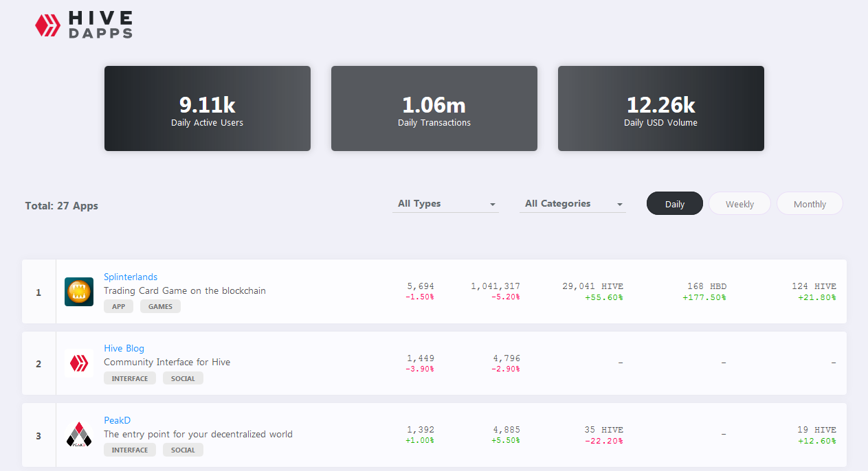Click the GAMES tag under Splinterlands
868x471 pixels.
[161, 306]
